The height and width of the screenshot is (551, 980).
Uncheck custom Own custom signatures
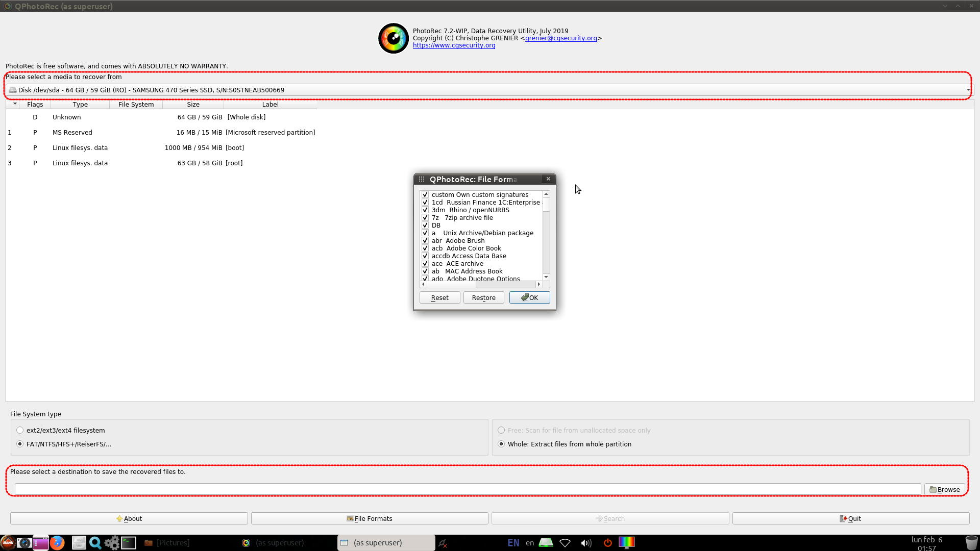pyautogui.click(x=425, y=195)
